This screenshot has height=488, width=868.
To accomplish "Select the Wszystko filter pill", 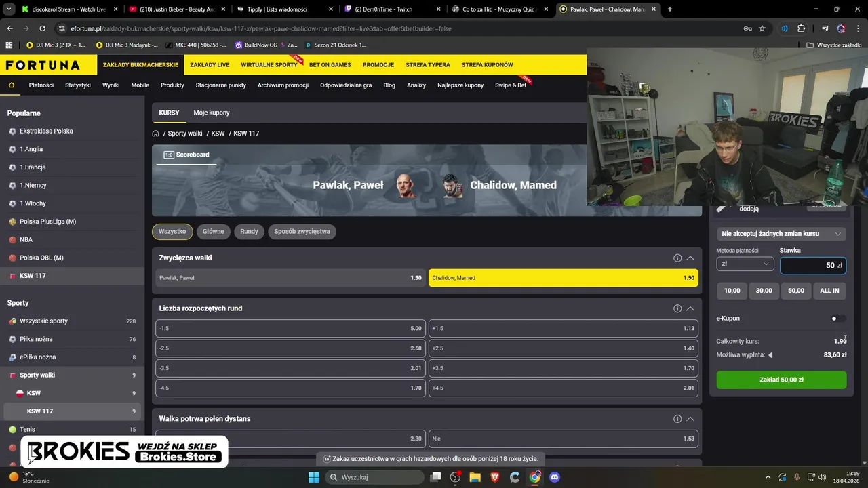I will (172, 232).
